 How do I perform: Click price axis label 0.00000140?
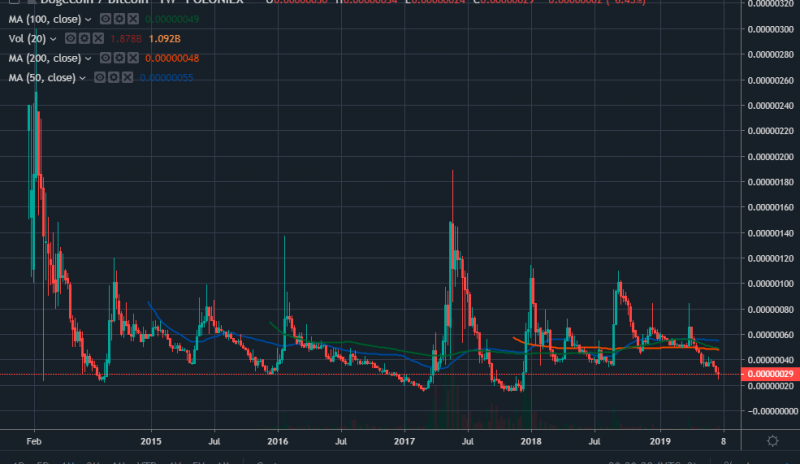pyautogui.click(x=770, y=233)
